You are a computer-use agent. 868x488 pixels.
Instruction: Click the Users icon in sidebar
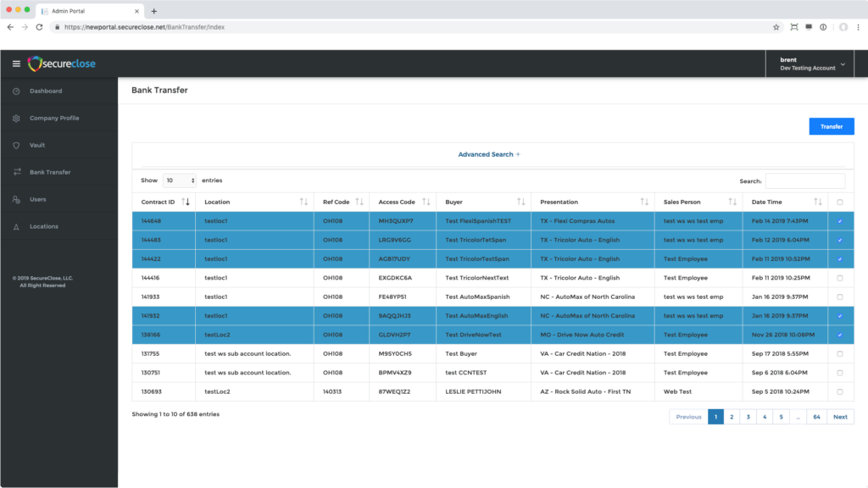coord(16,199)
